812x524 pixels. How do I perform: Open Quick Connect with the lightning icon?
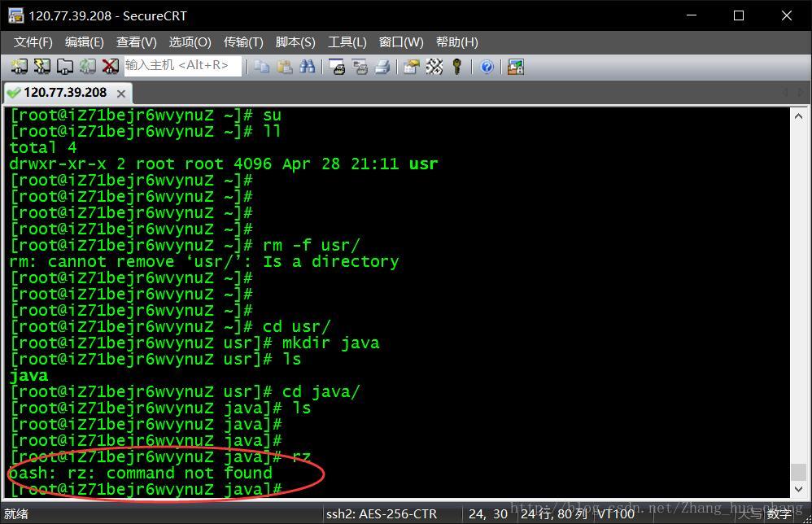point(42,66)
